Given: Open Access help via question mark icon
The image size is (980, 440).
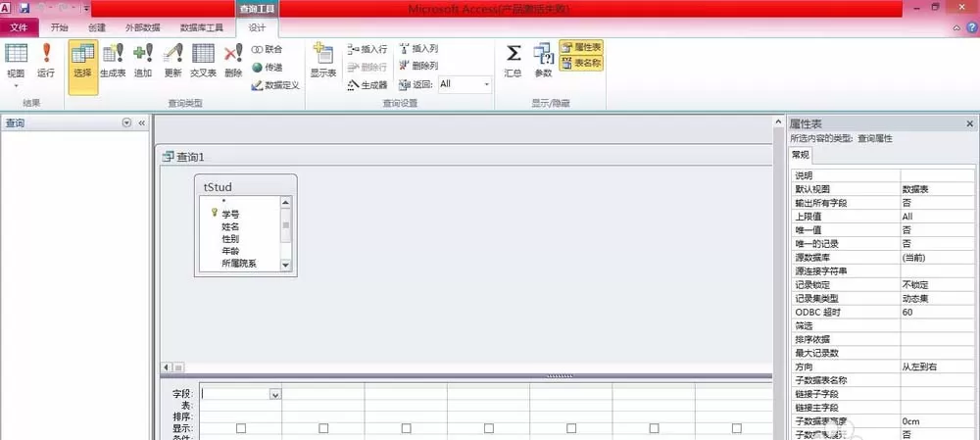Looking at the screenshot, I should 972,27.
